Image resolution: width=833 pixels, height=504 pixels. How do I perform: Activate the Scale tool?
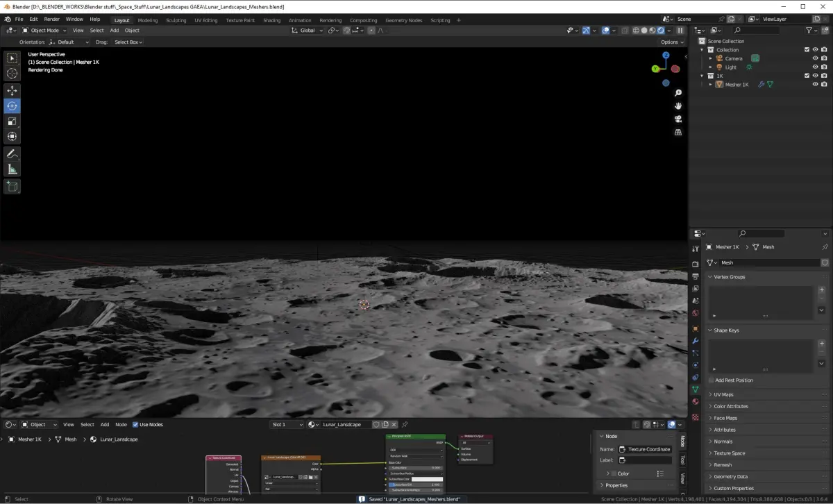(12, 121)
